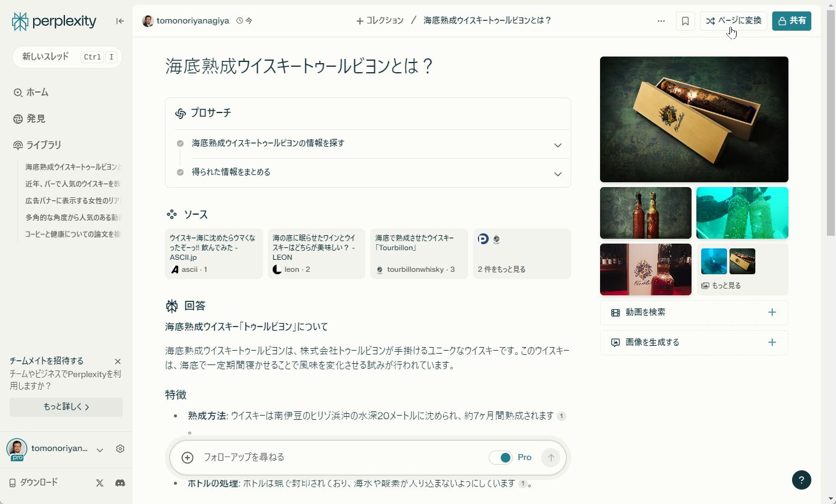Image resolution: width=836 pixels, height=504 pixels.
Task: Expand 海底熟成ウイスキートゥールビヨンの情報を探す step
Action: (x=557, y=144)
